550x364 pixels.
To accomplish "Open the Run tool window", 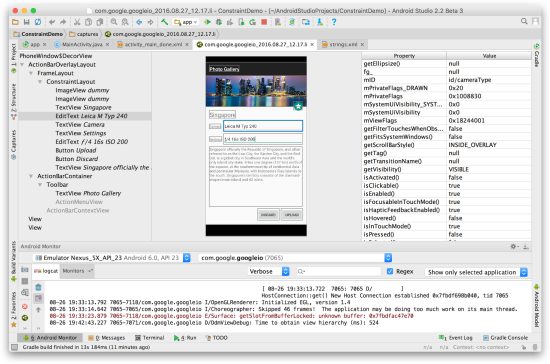I will tap(185, 338).
